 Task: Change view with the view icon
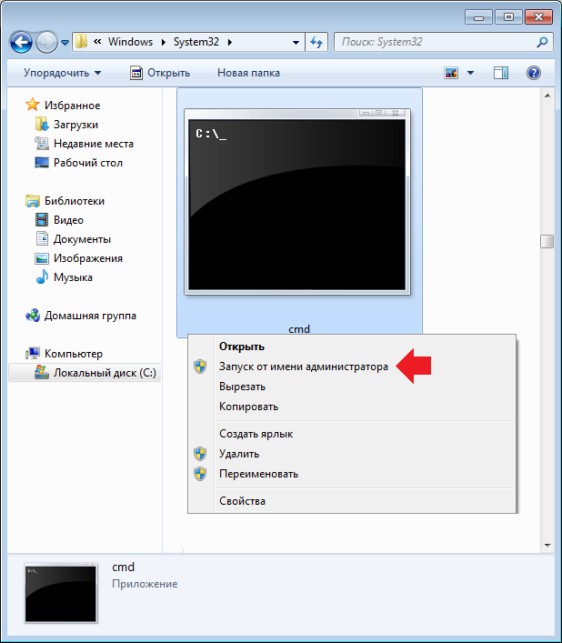point(451,73)
